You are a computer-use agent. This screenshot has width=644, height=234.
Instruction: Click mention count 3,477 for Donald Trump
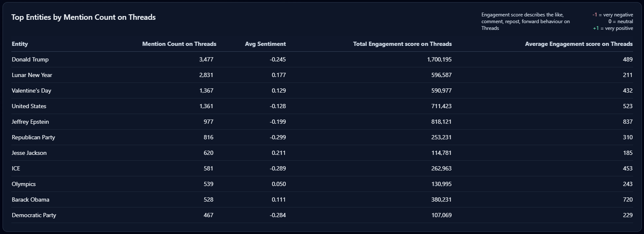tap(206, 59)
